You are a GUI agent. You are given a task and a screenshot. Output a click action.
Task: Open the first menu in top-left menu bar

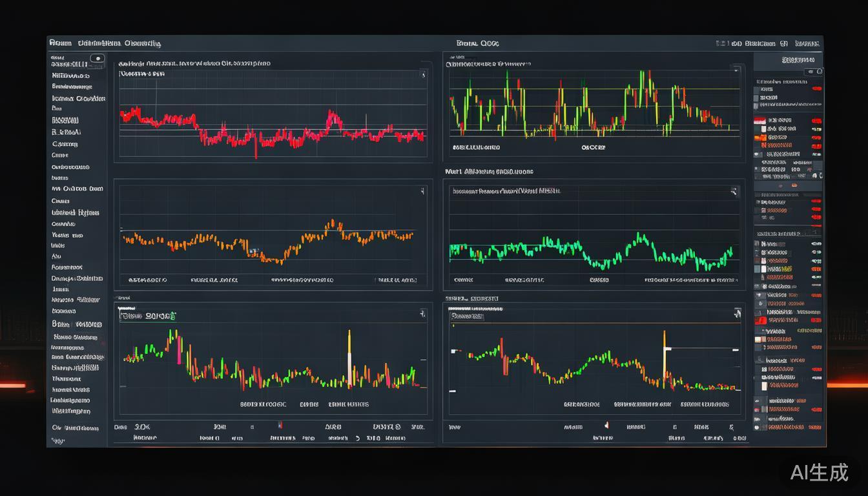click(60, 43)
